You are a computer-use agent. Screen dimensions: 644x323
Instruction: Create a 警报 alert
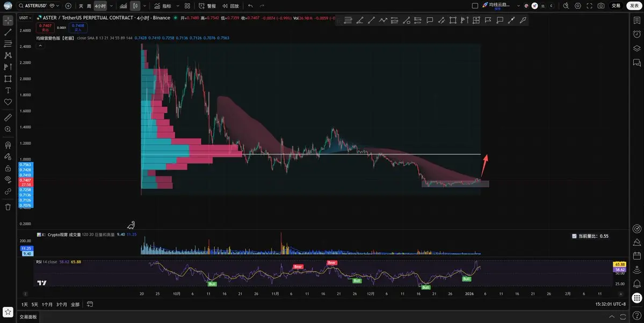pyautogui.click(x=207, y=6)
